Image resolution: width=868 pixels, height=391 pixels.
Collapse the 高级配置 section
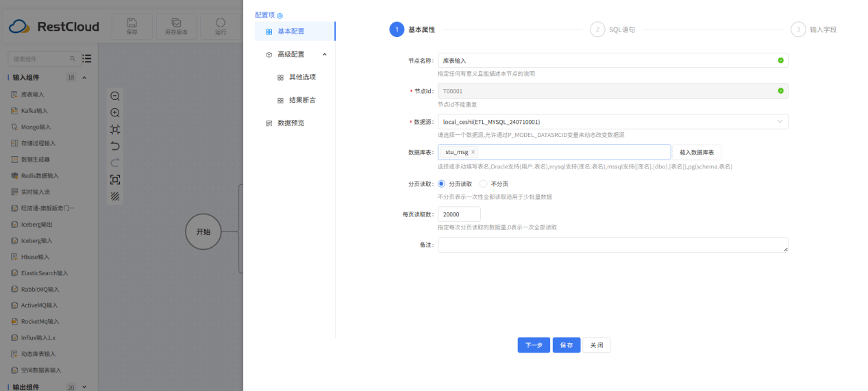point(324,54)
